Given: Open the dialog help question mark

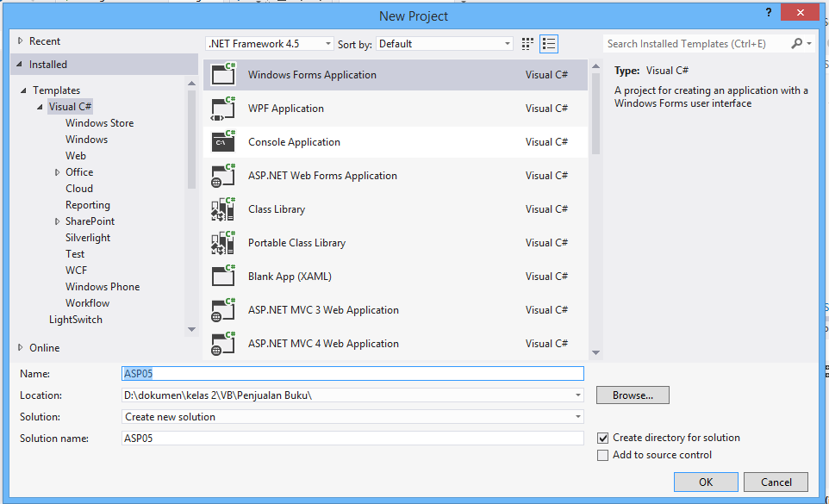Looking at the screenshot, I should [768, 12].
